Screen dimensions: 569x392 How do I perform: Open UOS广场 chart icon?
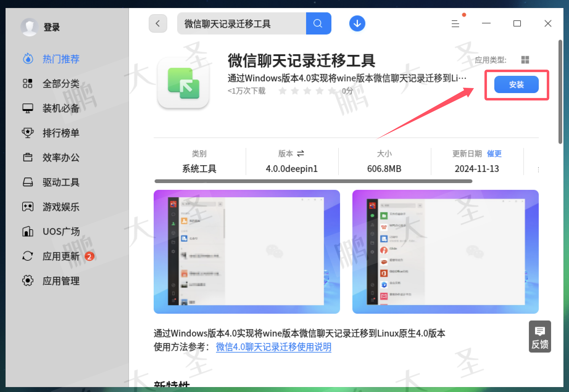[27, 231]
